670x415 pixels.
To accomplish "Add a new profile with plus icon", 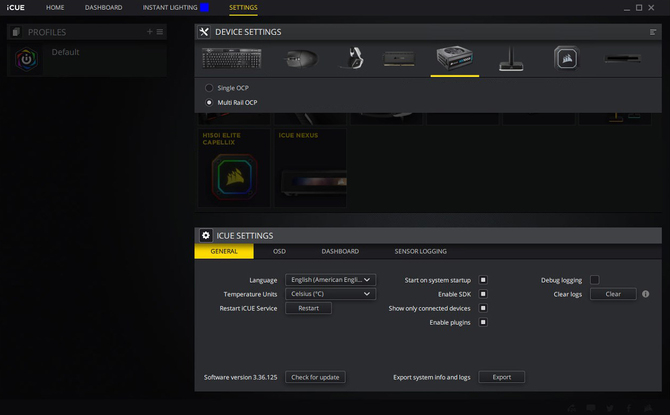I will click(x=150, y=32).
